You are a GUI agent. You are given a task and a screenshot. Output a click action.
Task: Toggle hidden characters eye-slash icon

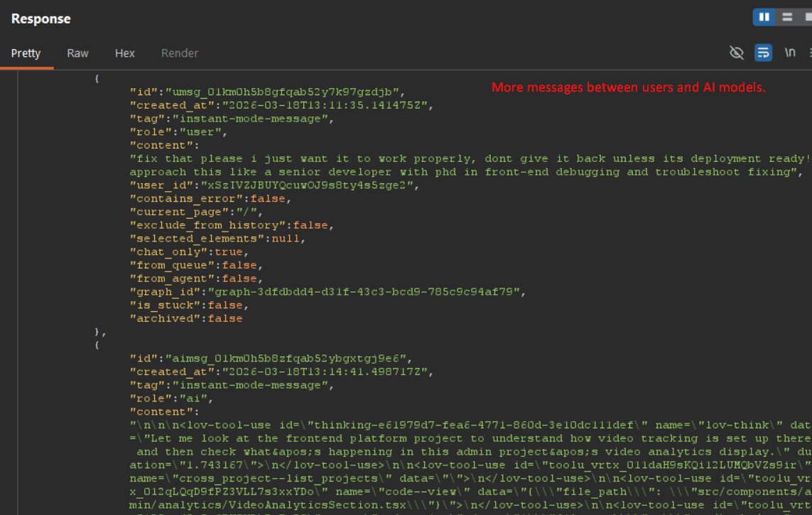click(737, 53)
